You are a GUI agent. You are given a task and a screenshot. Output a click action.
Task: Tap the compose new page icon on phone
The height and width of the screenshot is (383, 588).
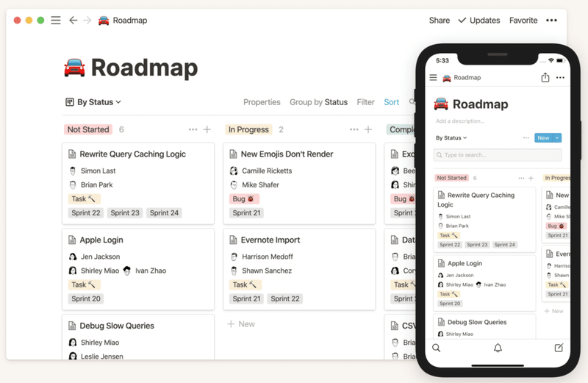click(x=559, y=348)
